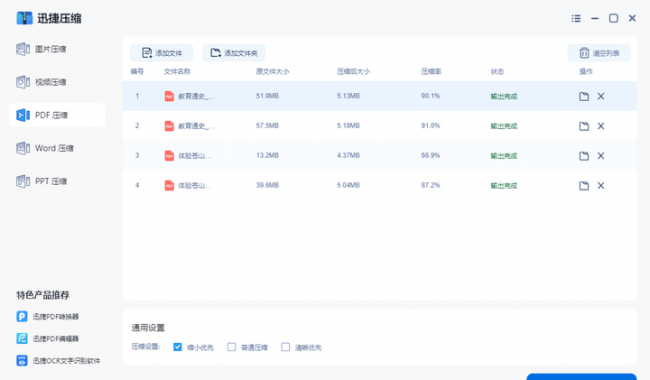Click the 压缩后大小 column header
The width and height of the screenshot is (650, 380).
[353, 72]
